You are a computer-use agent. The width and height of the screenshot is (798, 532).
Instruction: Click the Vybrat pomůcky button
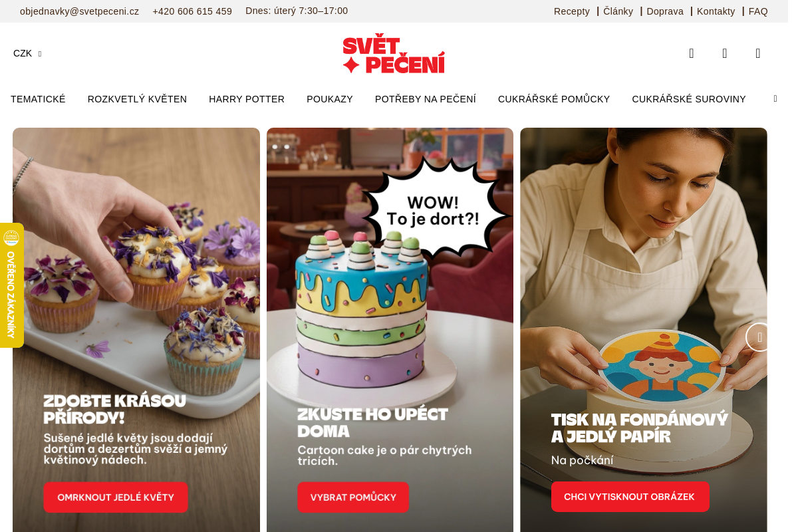[353, 497]
